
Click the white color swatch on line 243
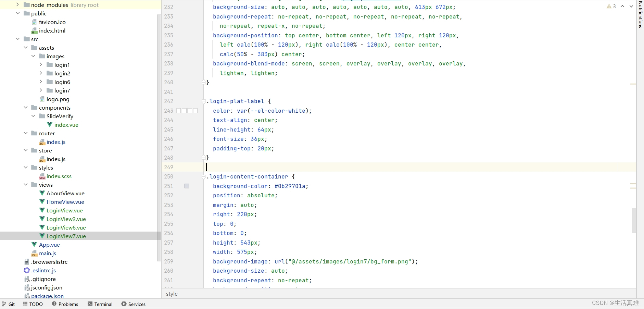tap(187, 111)
